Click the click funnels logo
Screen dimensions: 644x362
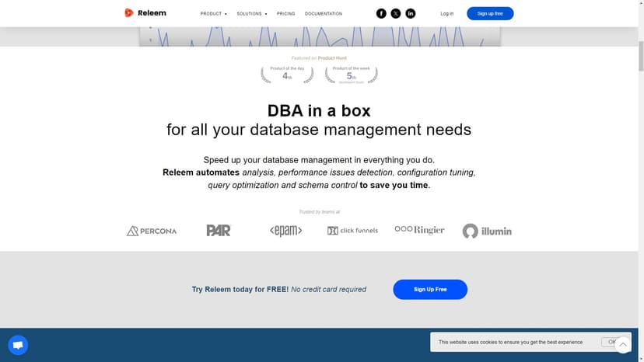[352, 231]
